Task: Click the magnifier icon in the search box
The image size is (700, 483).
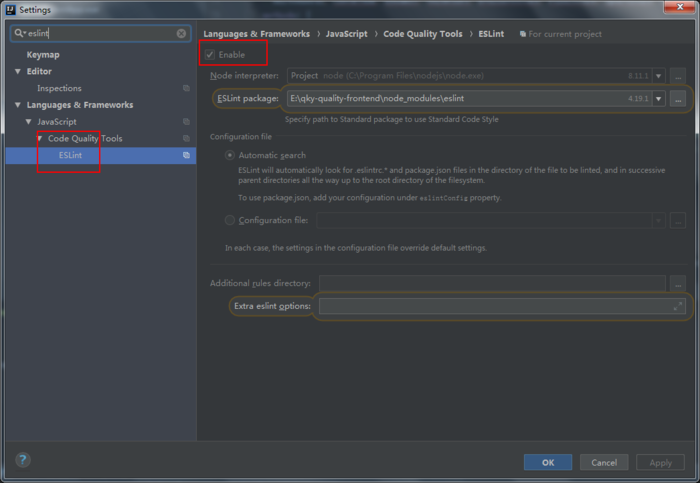Action: [19, 33]
